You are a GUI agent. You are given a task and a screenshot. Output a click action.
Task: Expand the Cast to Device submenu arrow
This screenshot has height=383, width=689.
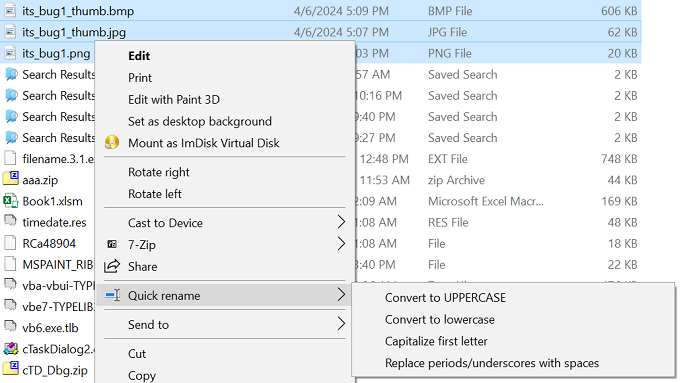(341, 222)
